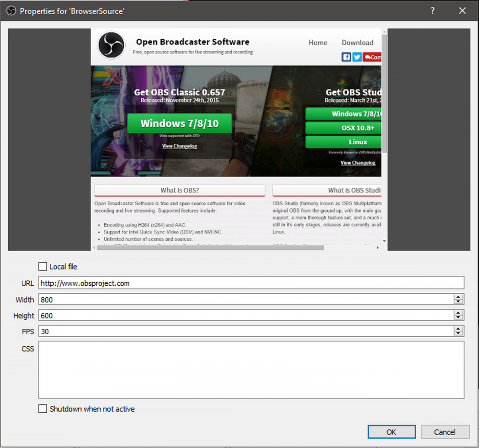This screenshot has height=448, width=479.
Task: Click the OBS logo in webpage preview
Action: tap(111, 45)
